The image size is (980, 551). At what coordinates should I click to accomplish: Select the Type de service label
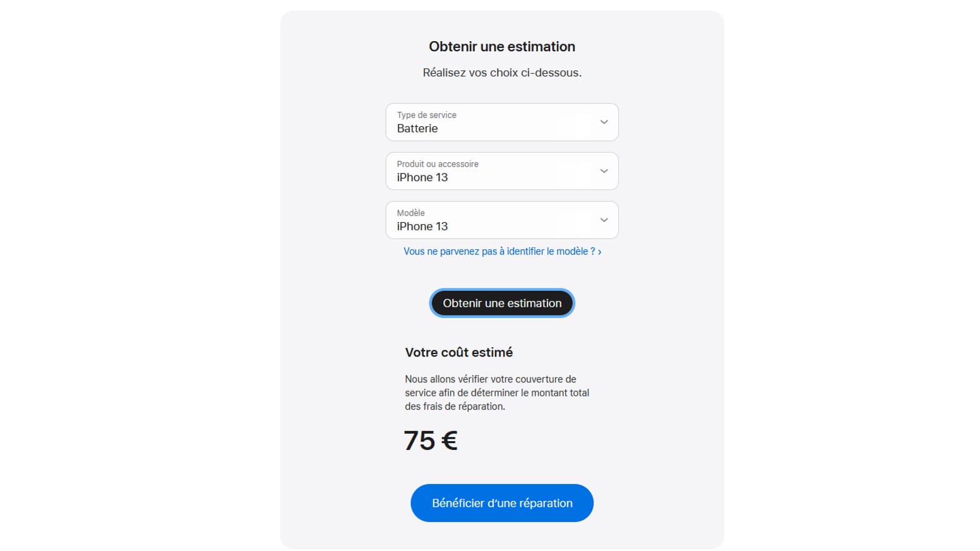(x=426, y=115)
